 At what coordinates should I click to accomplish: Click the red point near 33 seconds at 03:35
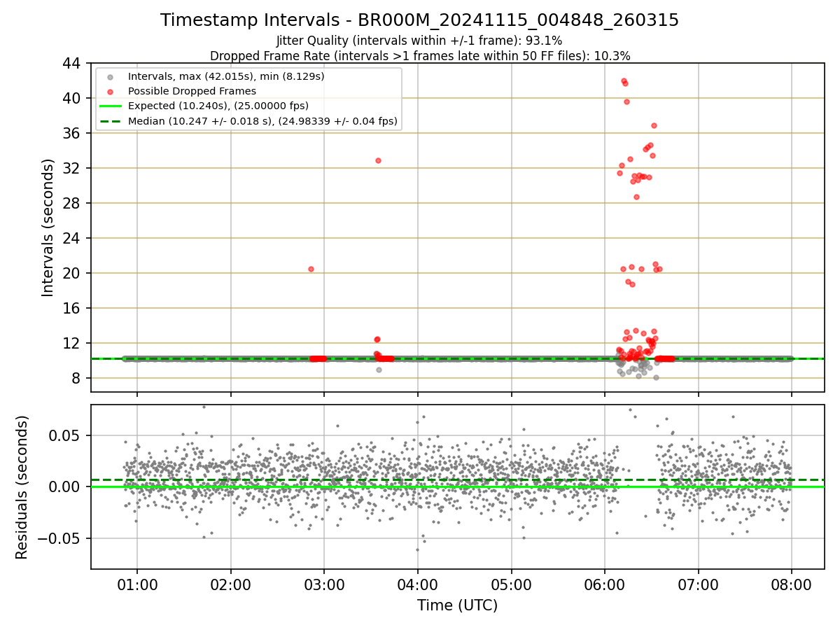378,160
